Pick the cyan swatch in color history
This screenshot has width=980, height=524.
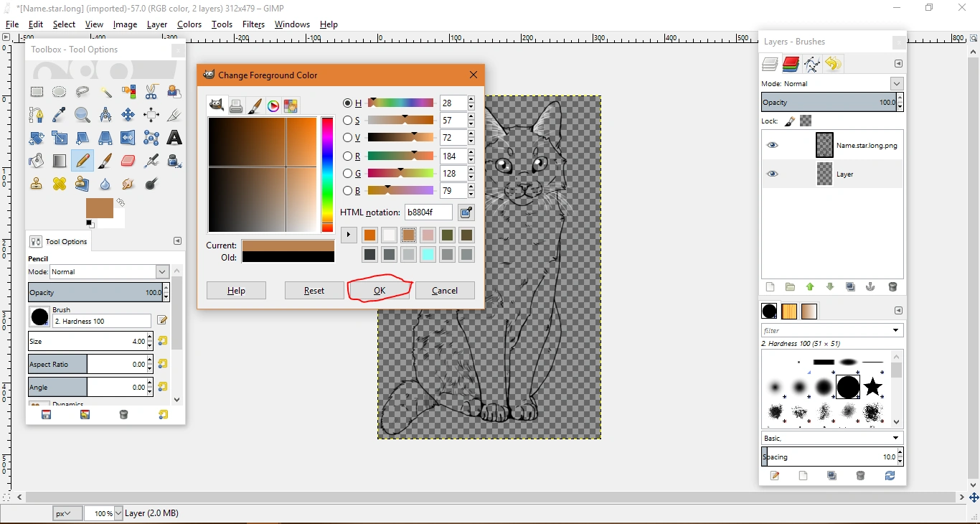(x=428, y=255)
